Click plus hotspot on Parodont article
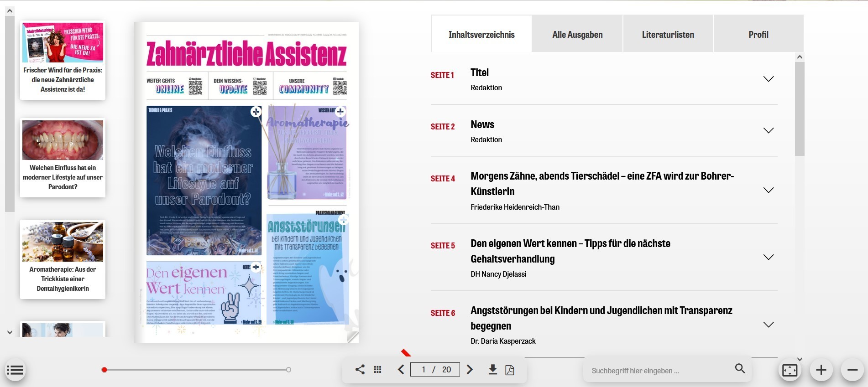The width and height of the screenshot is (868, 387). pos(256,112)
